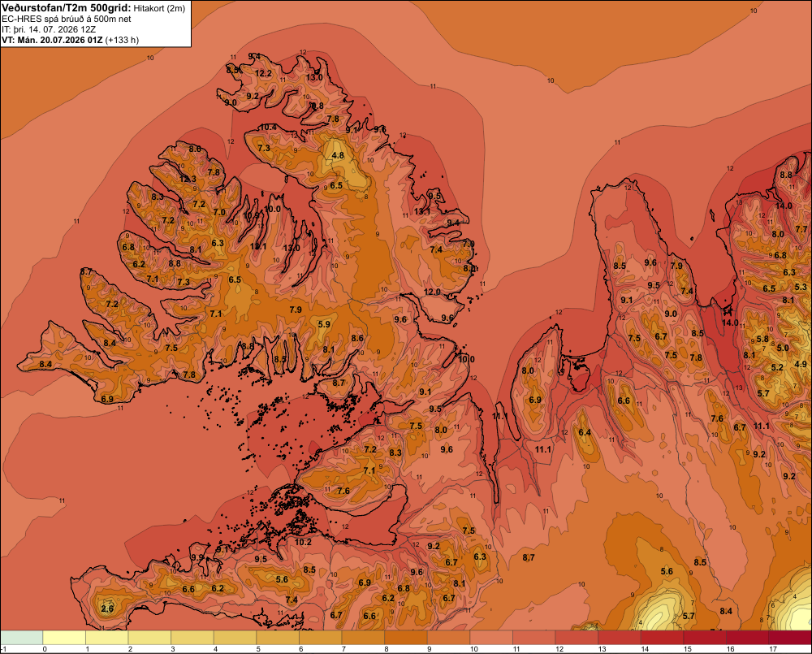Click the 5.2 temperature value
This screenshot has height=654, width=812.
tap(777, 367)
